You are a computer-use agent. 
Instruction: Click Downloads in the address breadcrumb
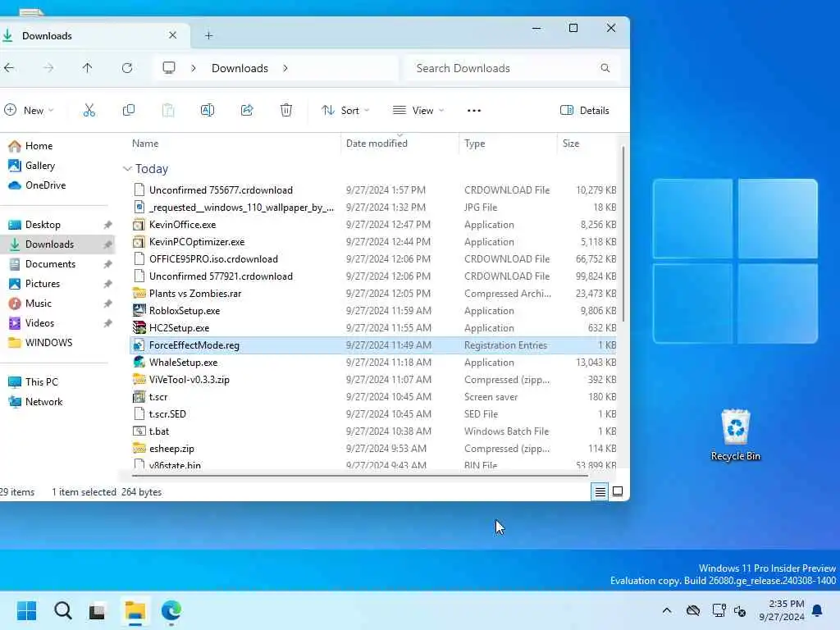tap(240, 68)
